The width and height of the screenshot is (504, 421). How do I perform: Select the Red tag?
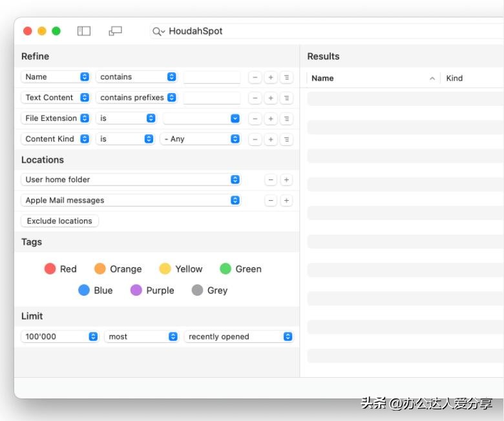coord(61,269)
